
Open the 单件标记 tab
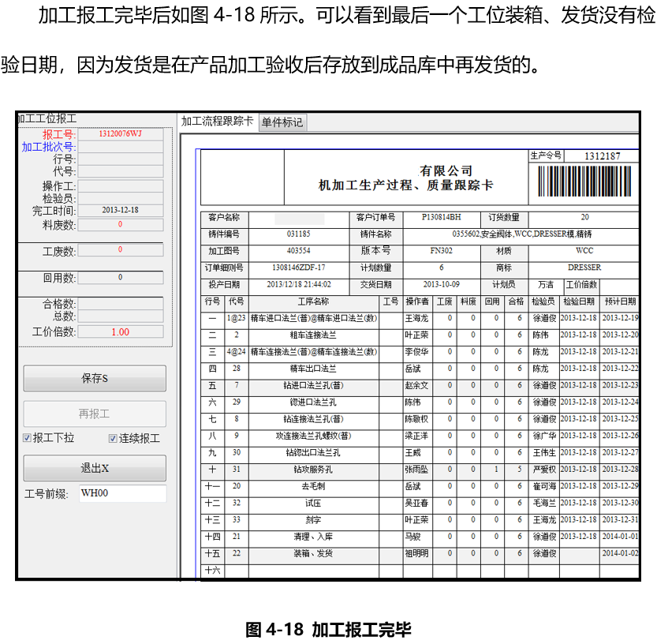[x=282, y=122]
